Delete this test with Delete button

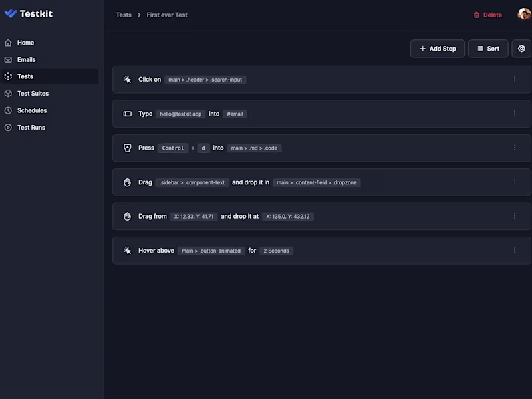click(487, 15)
